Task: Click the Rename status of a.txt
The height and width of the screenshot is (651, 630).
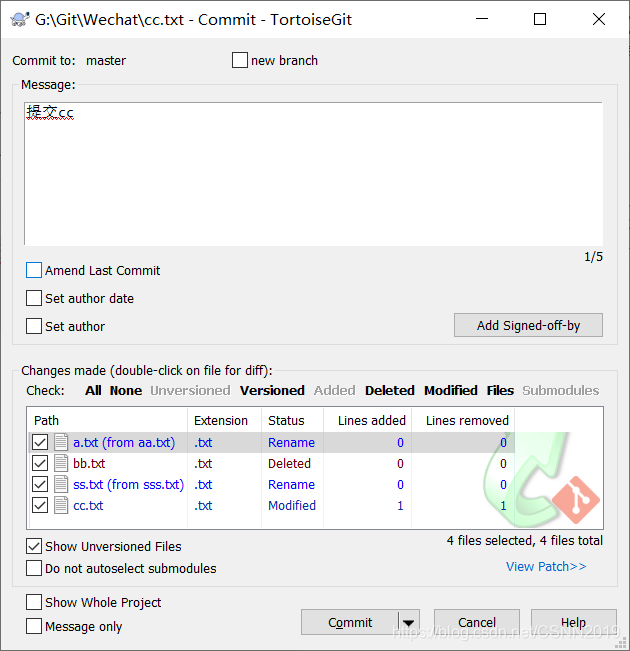Action: (291, 443)
